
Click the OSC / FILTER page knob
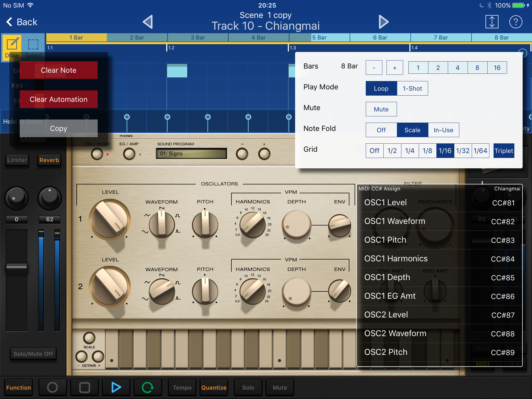[97, 154]
